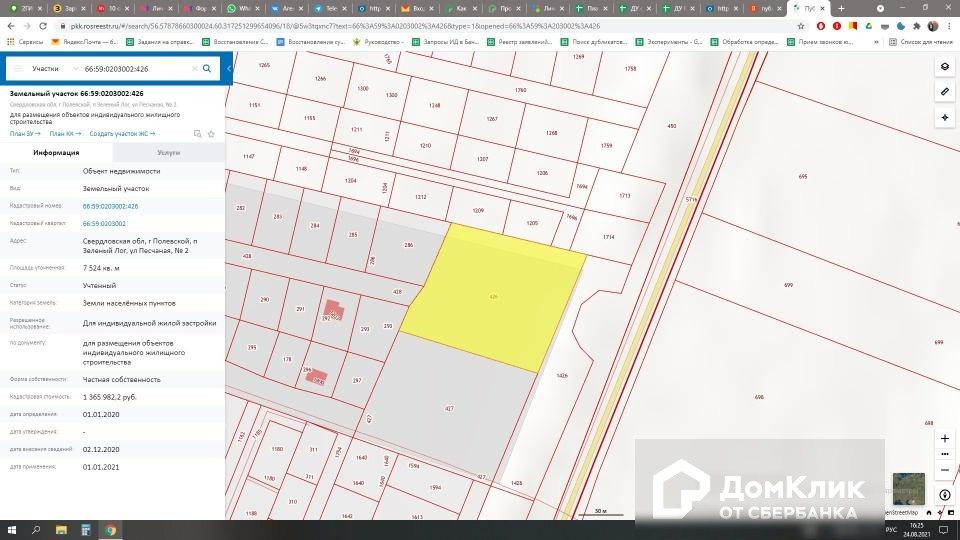The height and width of the screenshot is (540, 960).
Task: Bookmark this page with star in address bar
Action: pyautogui.click(x=801, y=26)
